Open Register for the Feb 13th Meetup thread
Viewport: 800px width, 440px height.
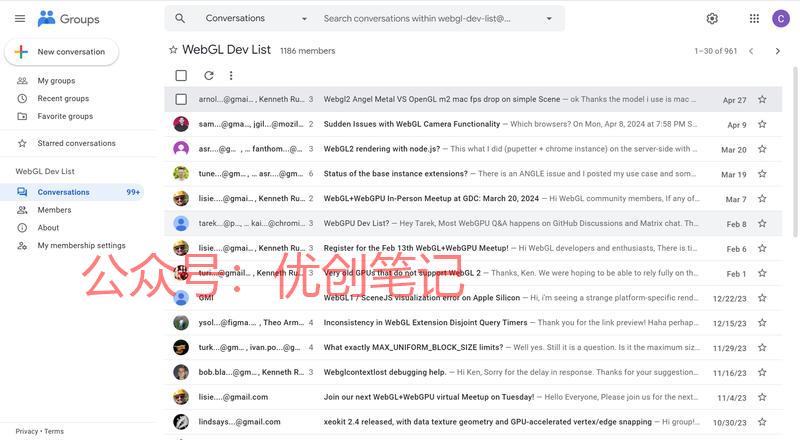point(416,248)
